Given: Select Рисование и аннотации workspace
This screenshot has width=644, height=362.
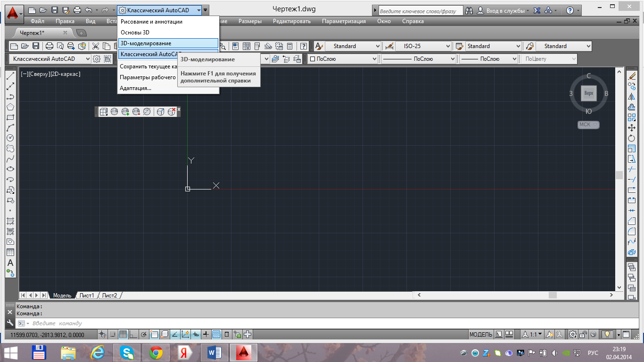Looking at the screenshot, I should [168, 22].
